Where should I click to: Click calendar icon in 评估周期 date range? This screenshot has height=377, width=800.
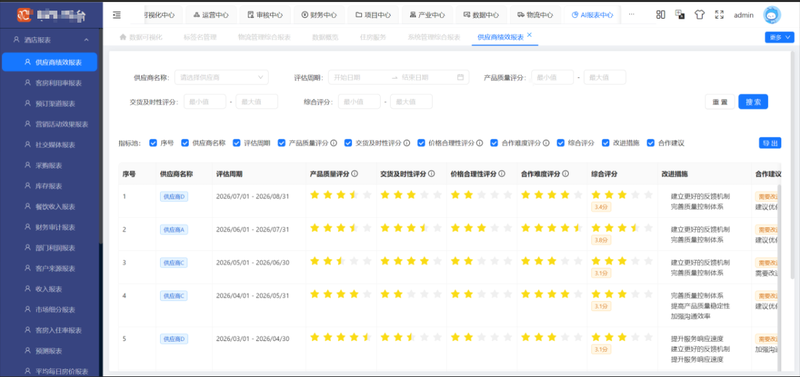[x=460, y=78]
